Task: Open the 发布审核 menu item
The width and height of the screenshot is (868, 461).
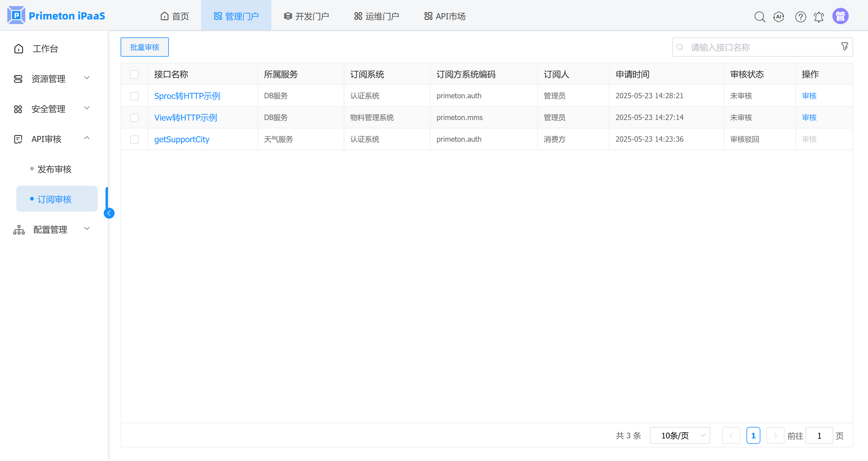Action: [x=54, y=169]
